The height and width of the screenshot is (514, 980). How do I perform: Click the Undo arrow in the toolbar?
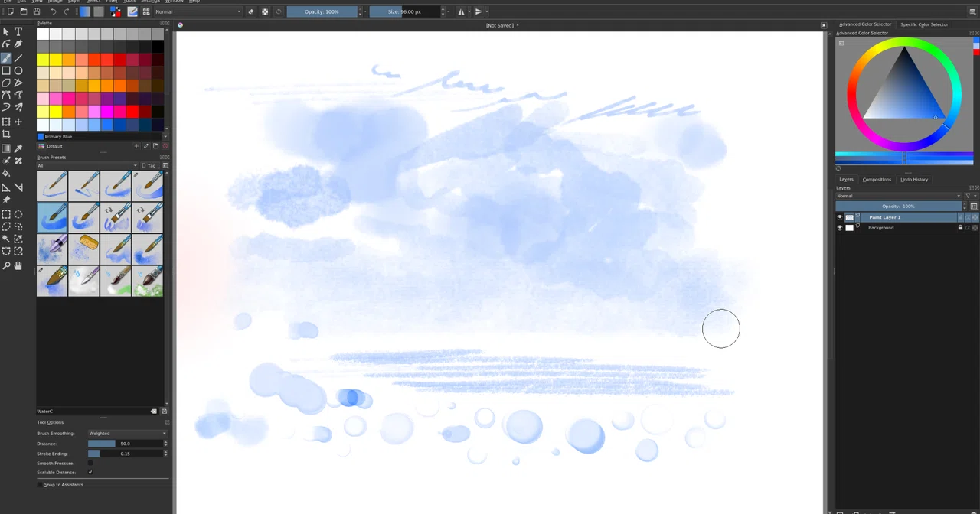[53, 11]
